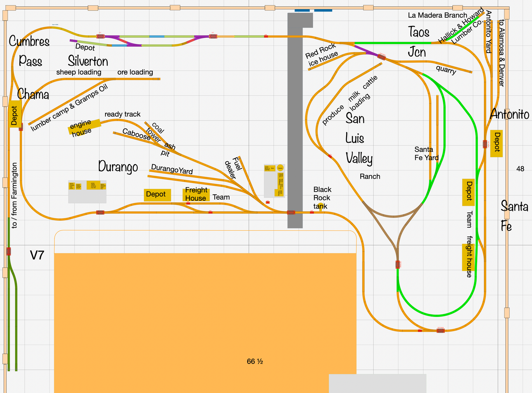Select the Fuel dealer label
This screenshot has height=393, width=532.
[232, 168]
